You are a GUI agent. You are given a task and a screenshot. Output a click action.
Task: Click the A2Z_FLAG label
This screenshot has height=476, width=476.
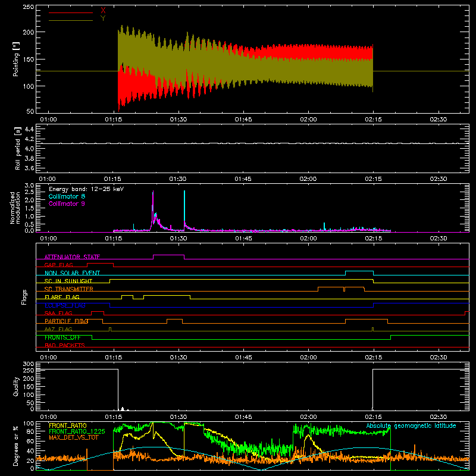(x=58, y=329)
